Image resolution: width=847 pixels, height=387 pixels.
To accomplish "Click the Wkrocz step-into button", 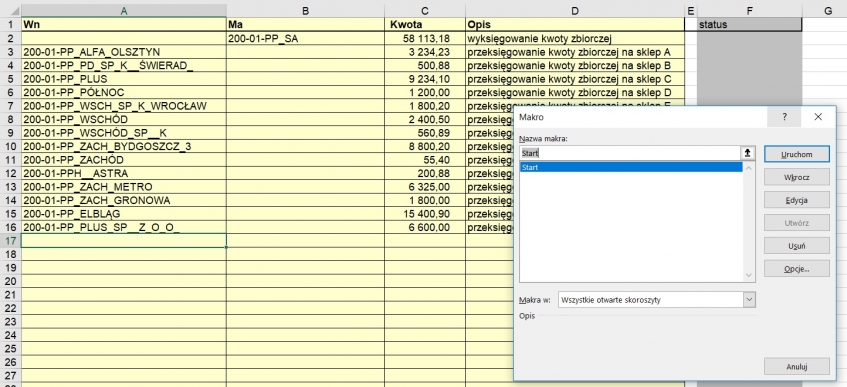I will (796, 177).
